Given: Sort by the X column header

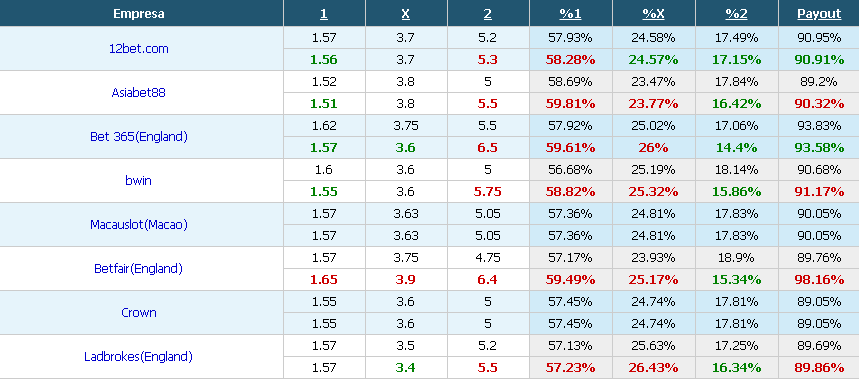Looking at the screenshot, I should tap(405, 14).
